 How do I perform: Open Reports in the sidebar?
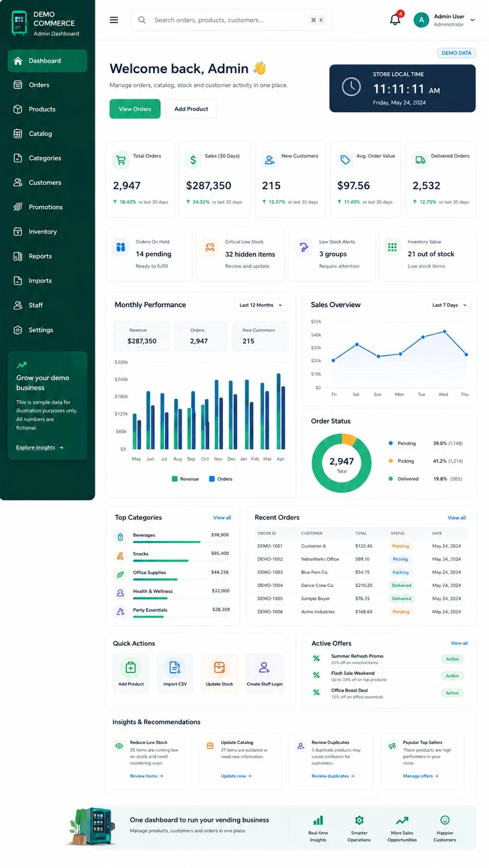[x=47, y=256]
